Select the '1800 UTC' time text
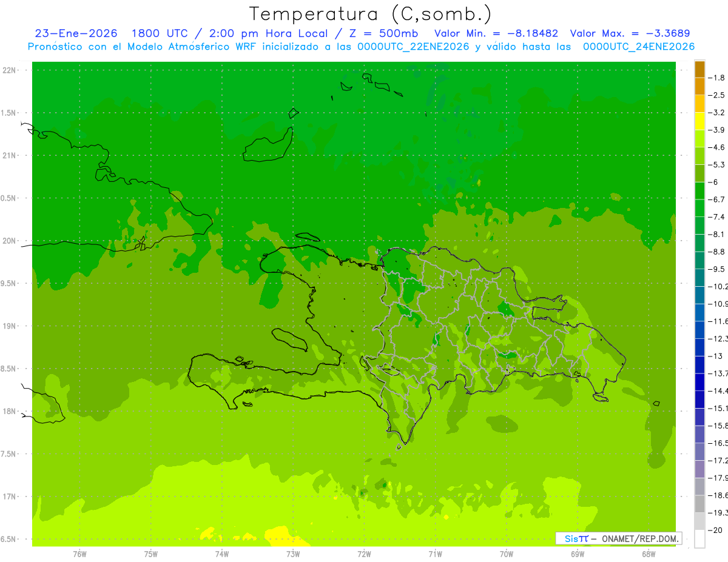 [160, 33]
